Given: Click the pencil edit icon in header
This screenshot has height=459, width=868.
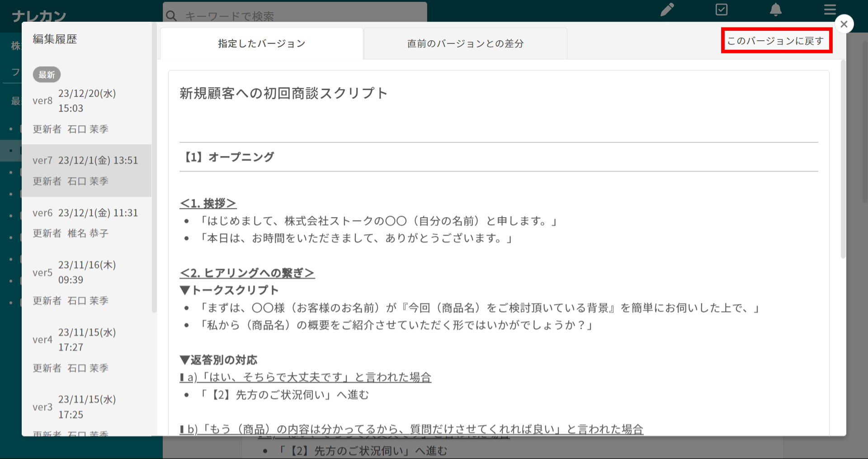Looking at the screenshot, I should tap(667, 9).
